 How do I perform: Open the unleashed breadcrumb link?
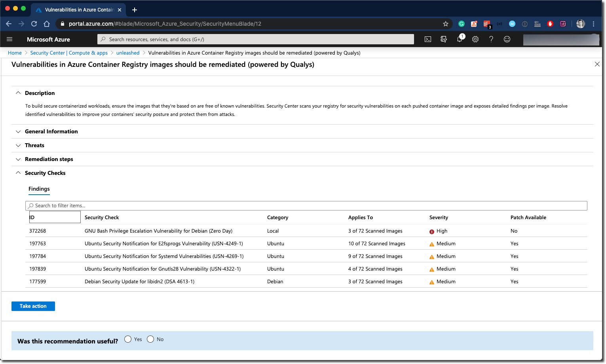(x=128, y=53)
